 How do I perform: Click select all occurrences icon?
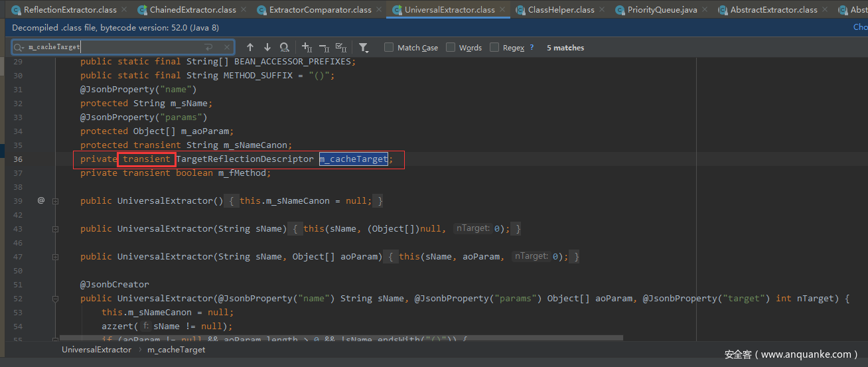click(x=341, y=47)
